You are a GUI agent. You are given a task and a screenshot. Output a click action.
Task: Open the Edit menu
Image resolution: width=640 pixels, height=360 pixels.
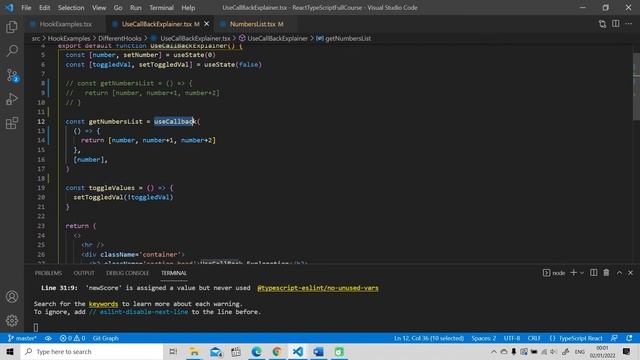(x=44, y=8)
